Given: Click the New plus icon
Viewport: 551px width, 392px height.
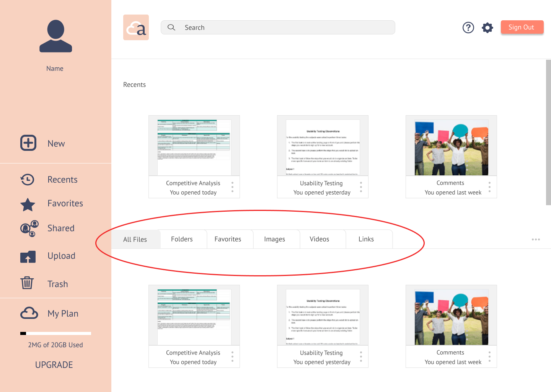Looking at the screenshot, I should click(28, 143).
